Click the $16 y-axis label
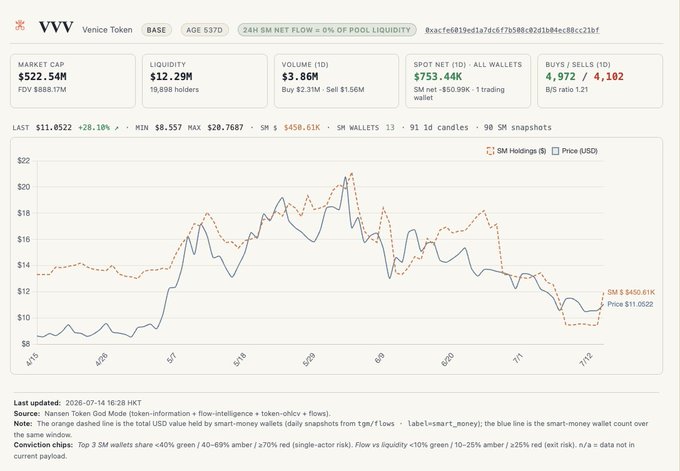680x471 pixels. pyautogui.click(x=23, y=239)
